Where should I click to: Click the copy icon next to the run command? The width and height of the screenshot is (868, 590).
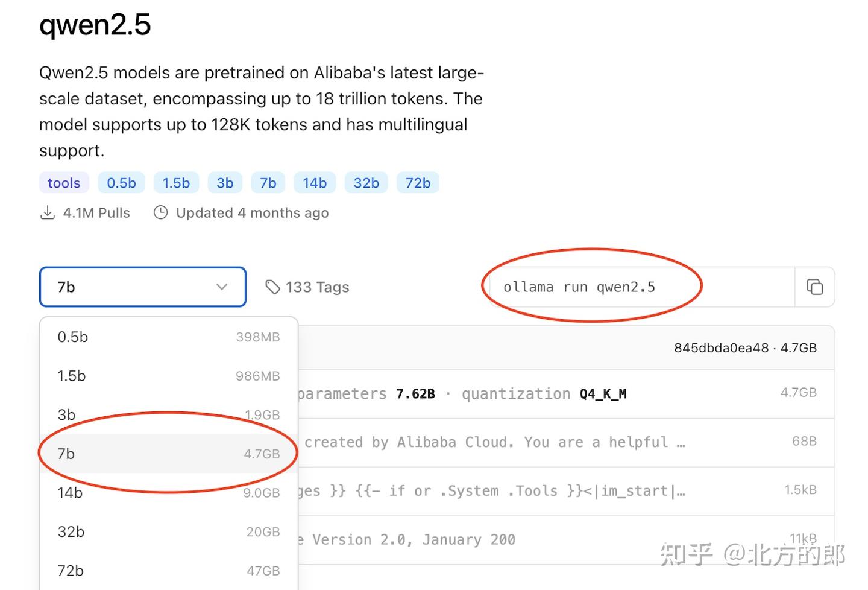tap(815, 287)
